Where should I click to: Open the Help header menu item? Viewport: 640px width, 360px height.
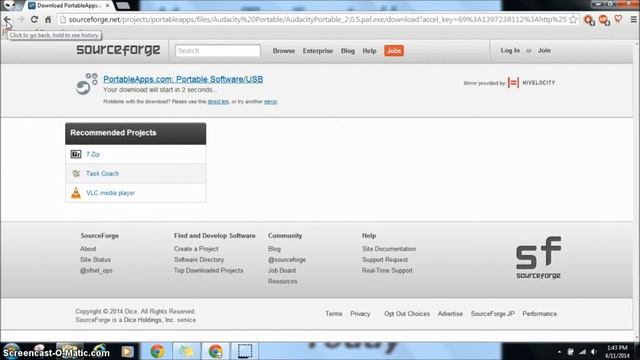[x=369, y=51]
